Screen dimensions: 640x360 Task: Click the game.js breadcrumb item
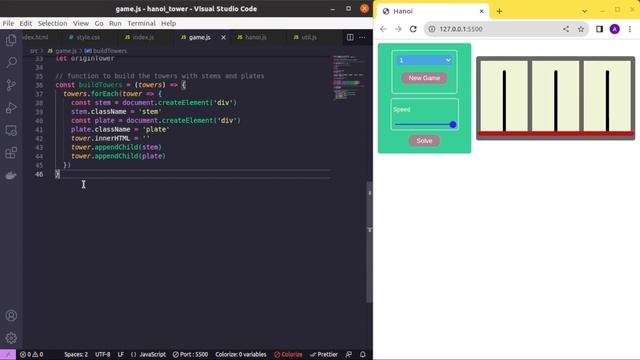pyautogui.click(x=62, y=51)
